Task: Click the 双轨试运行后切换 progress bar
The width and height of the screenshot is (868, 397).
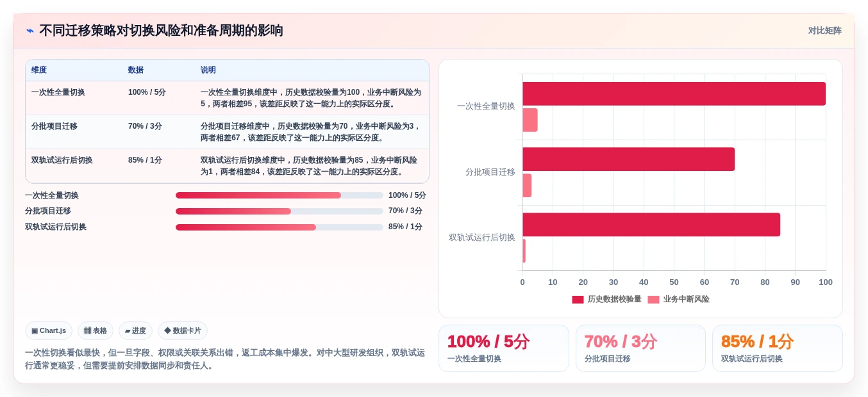Action: pyautogui.click(x=280, y=227)
